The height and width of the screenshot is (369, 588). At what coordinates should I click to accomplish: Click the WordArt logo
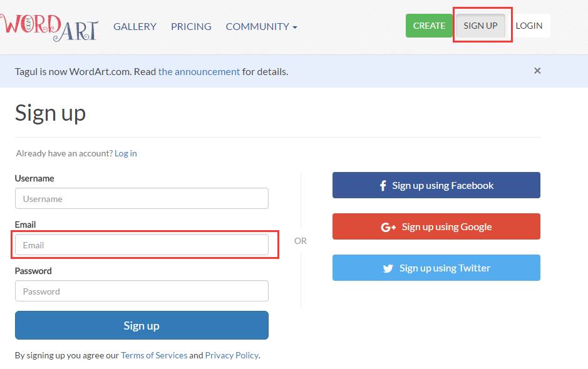click(49, 26)
